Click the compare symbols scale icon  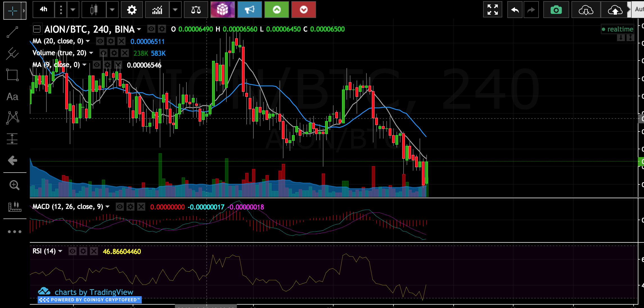coord(196,10)
